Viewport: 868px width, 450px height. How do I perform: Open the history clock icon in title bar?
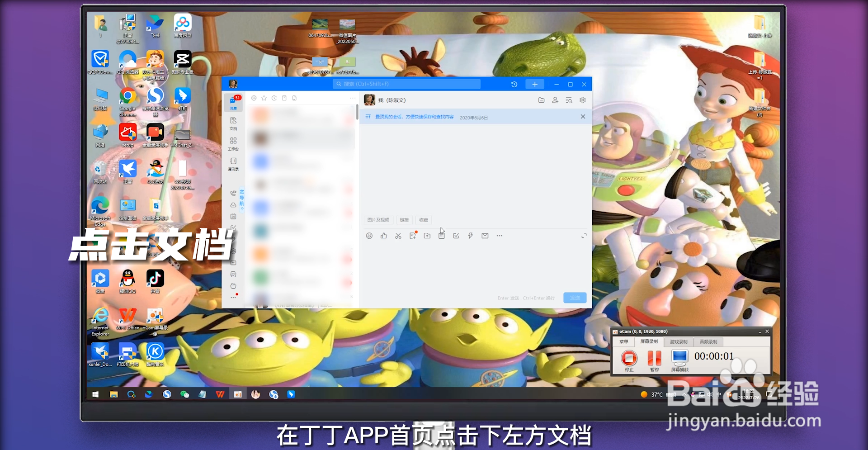pos(514,85)
